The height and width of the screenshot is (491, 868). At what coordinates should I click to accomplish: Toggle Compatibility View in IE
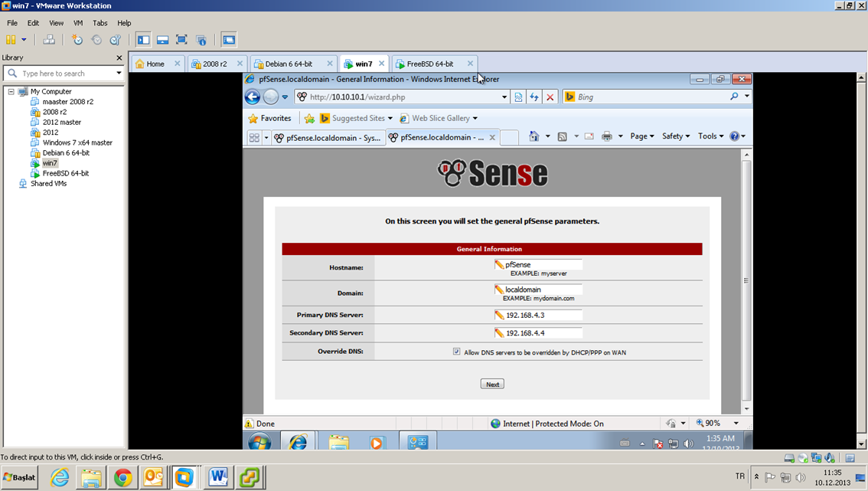point(518,97)
